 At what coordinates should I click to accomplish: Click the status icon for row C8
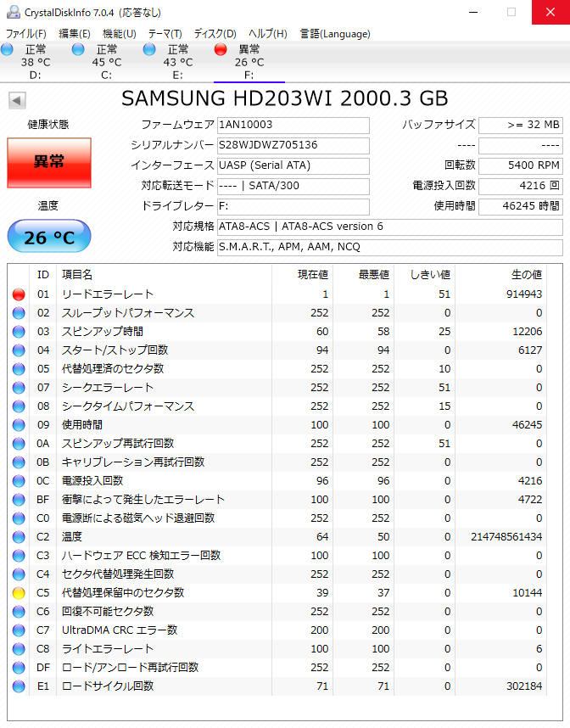tap(19, 648)
